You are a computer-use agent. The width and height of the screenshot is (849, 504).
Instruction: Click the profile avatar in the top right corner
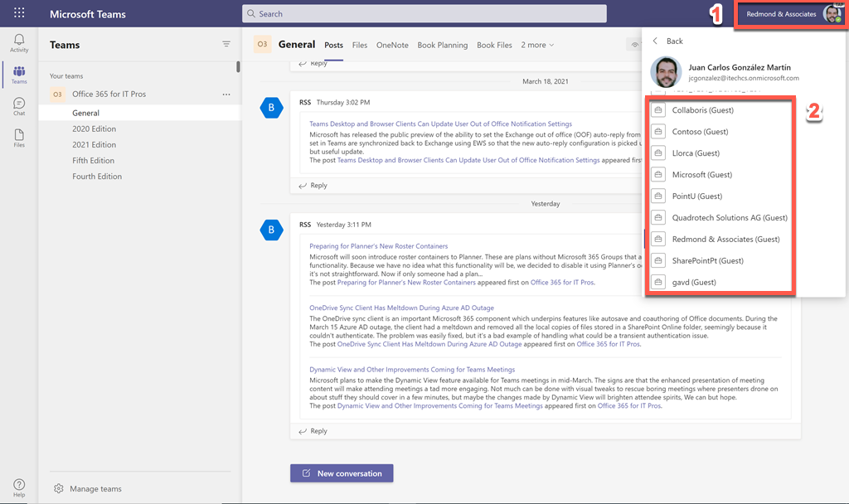pyautogui.click(x=832, y=13)
